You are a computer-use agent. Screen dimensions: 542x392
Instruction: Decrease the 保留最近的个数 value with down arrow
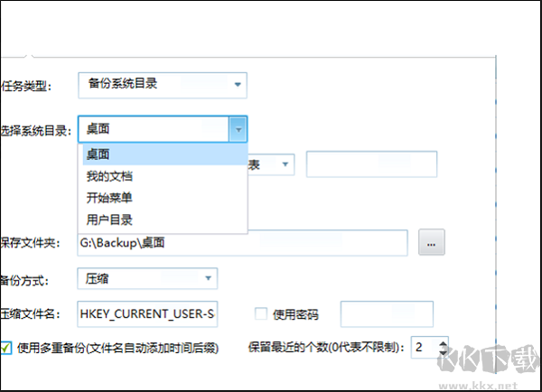(443, 351)
